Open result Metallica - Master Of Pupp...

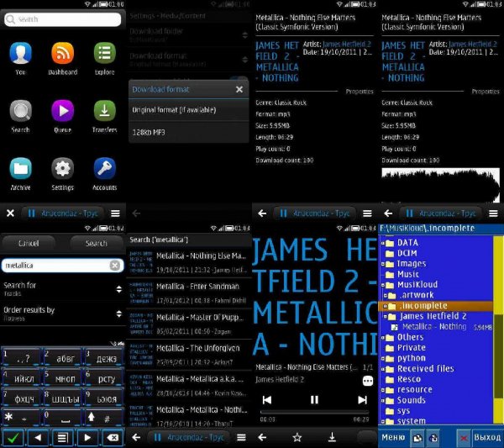click(x=189, y=324)
